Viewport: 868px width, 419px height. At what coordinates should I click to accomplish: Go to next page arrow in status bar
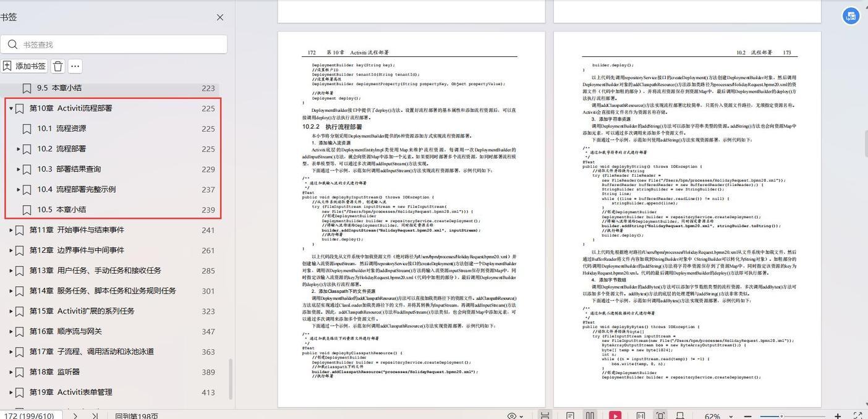pos(75,416)
